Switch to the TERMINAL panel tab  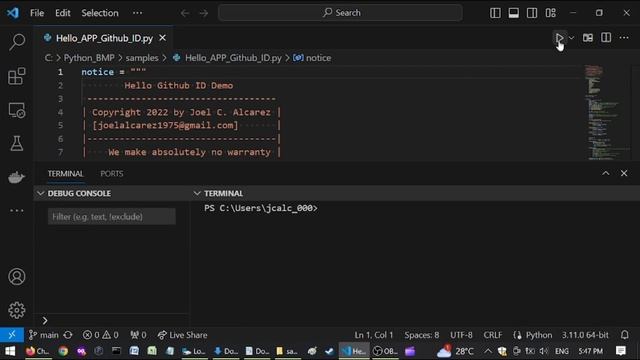click(65, 173)
